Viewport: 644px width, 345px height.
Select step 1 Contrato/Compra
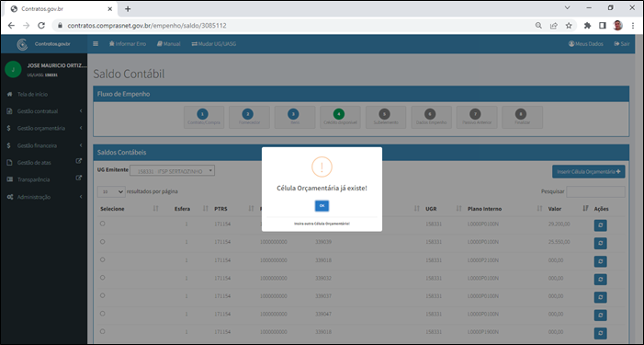pyautogui.click(x=204, y=117)
